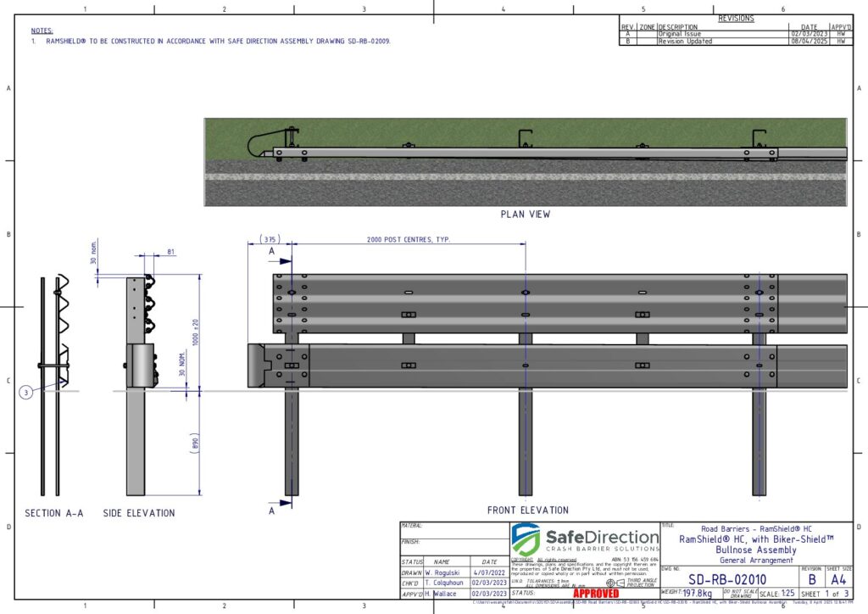Click the SECTION A-A label
The height and width of the screenshot is (614, 868).
pyautogui.click(x=54, y=513)
